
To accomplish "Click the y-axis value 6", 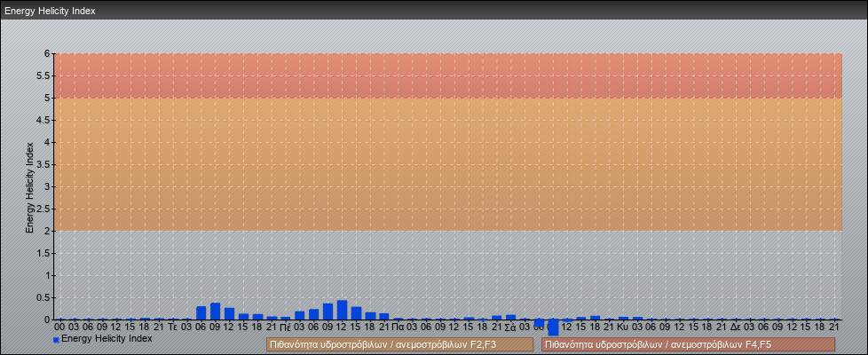I will click(48, 54).
